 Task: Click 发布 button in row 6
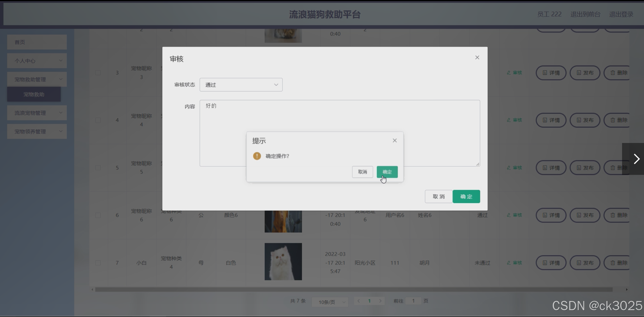pos(585,215)
